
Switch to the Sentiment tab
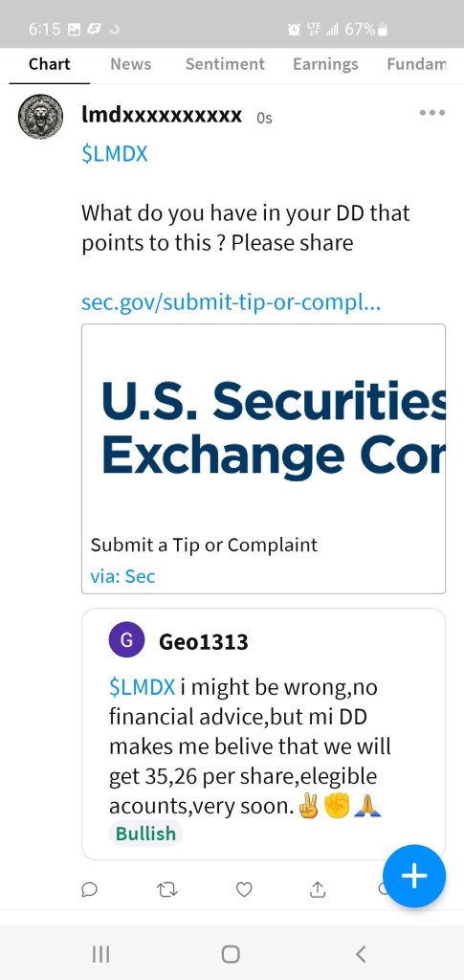click(225, 64)
